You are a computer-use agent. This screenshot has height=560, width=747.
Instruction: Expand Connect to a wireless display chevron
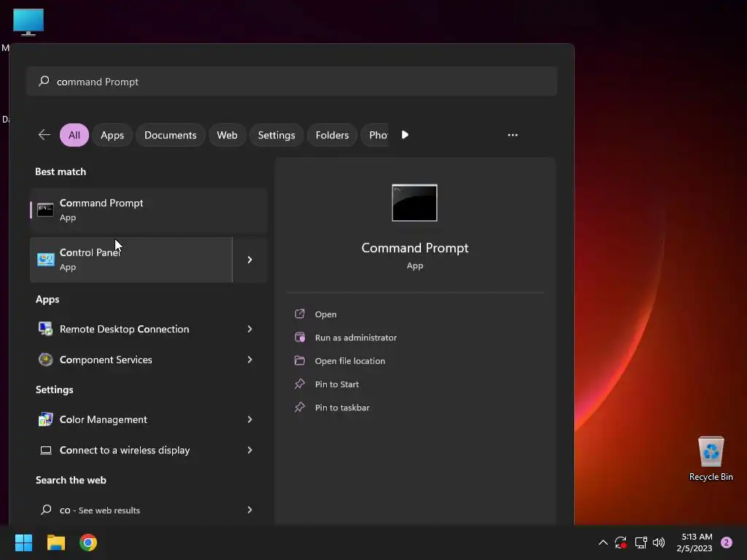(249, 450)
